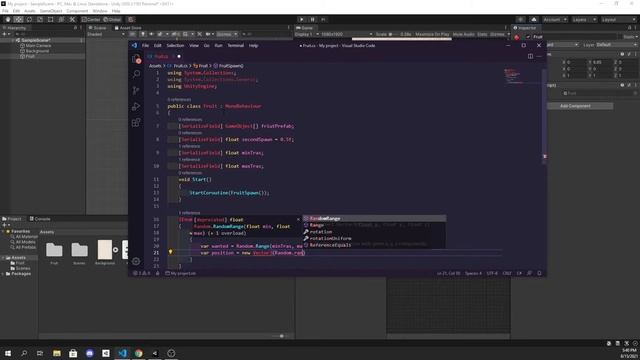Open VS Code Extensions view icon
This screenshot has height=360, width=640.
coord(136,122)
